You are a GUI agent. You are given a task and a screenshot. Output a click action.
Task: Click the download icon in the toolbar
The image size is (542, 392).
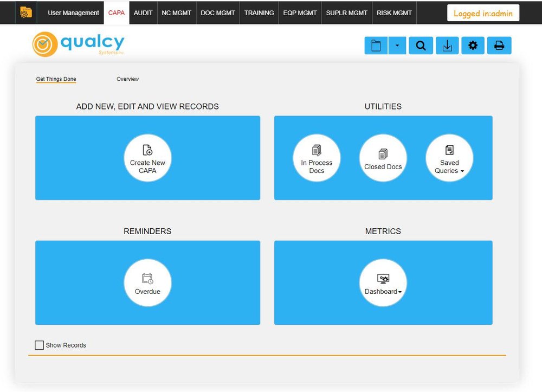447,46
